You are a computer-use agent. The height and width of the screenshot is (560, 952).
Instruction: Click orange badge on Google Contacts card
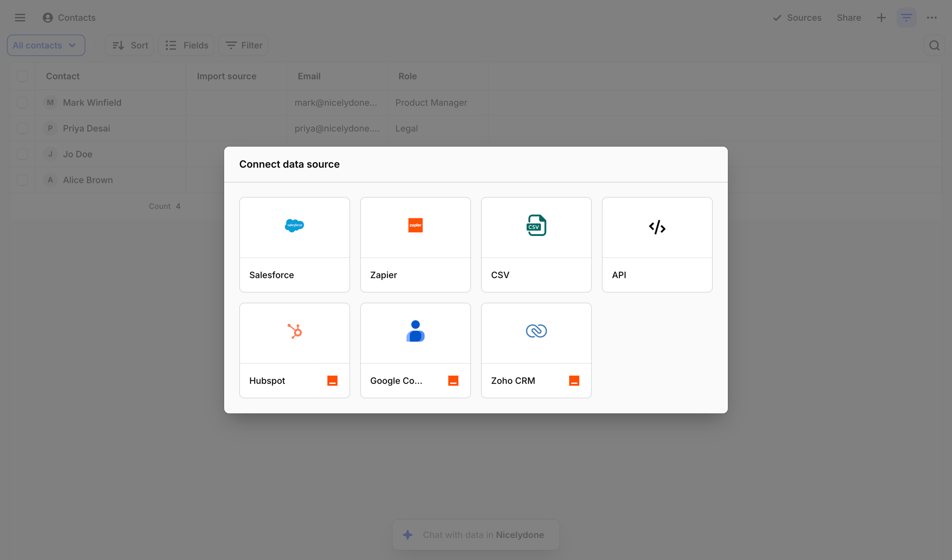point(453,381)
